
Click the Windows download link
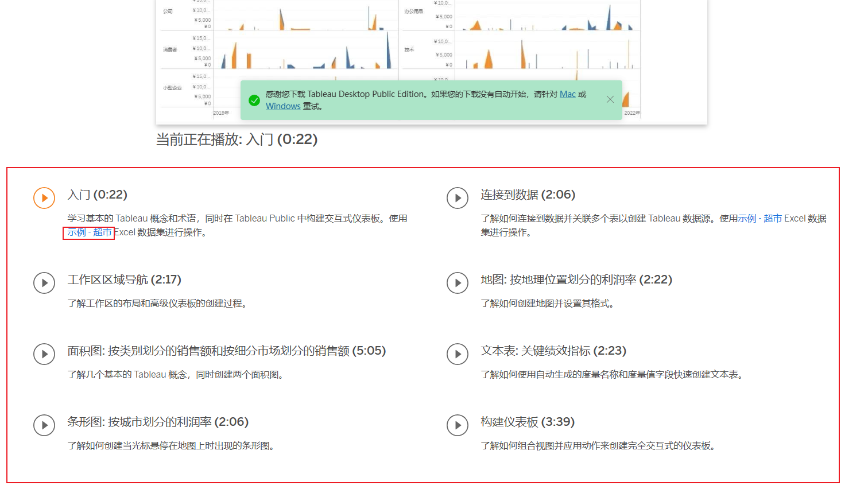tap(283, 106)
